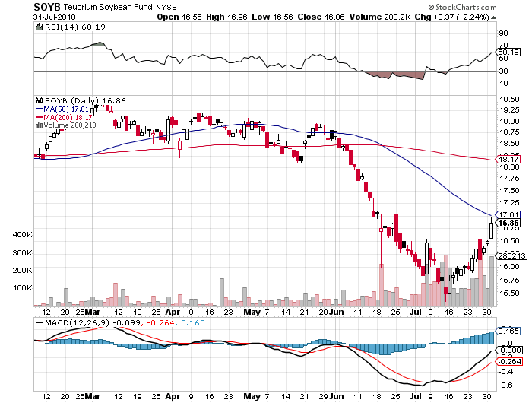Click the volume bars icon in legend

(39, 125)
